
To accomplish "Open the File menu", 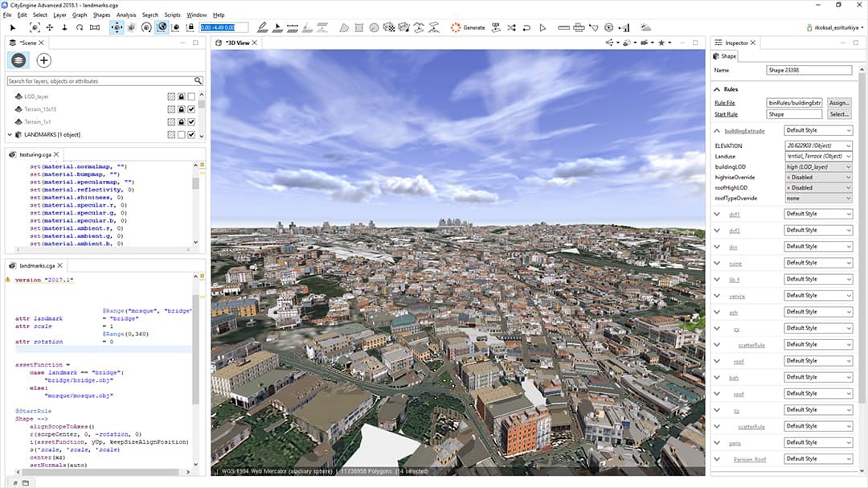I will pos(7,15).
